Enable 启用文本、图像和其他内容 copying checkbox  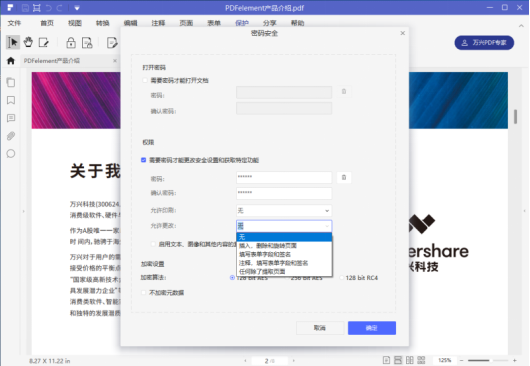point(153,244)
